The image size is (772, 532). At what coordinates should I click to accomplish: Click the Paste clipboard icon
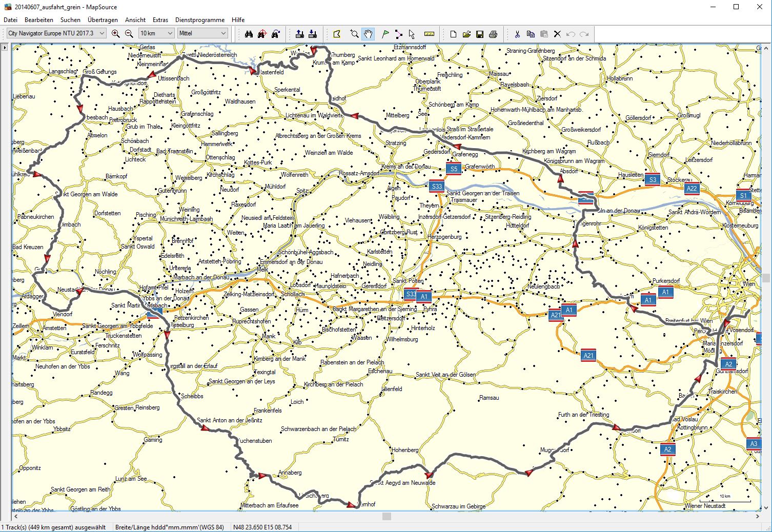pyautogui.click(x=544, y=34)
